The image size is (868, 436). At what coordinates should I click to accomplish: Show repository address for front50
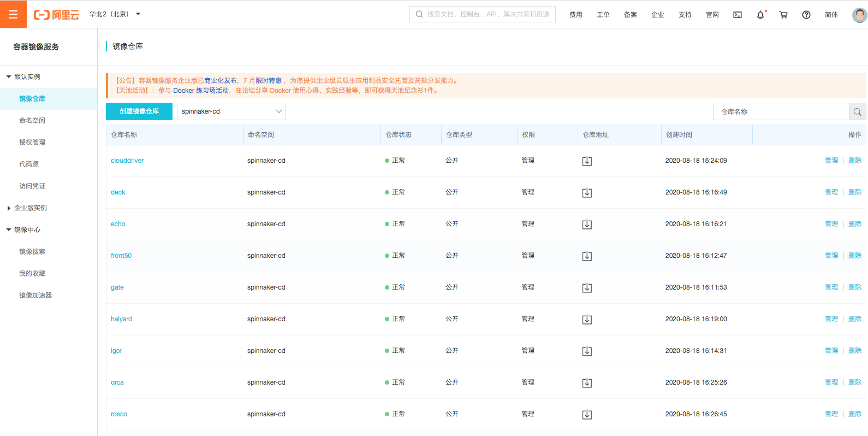(x=587, y=256)
